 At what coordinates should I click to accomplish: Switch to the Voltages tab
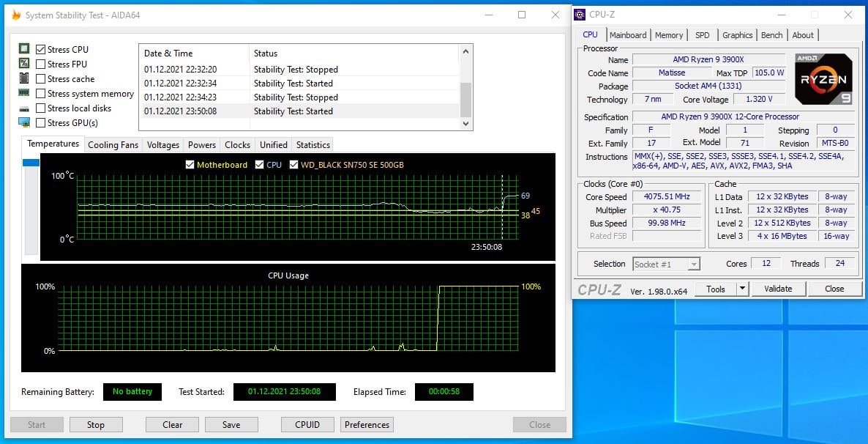click(x=162, y=144)
